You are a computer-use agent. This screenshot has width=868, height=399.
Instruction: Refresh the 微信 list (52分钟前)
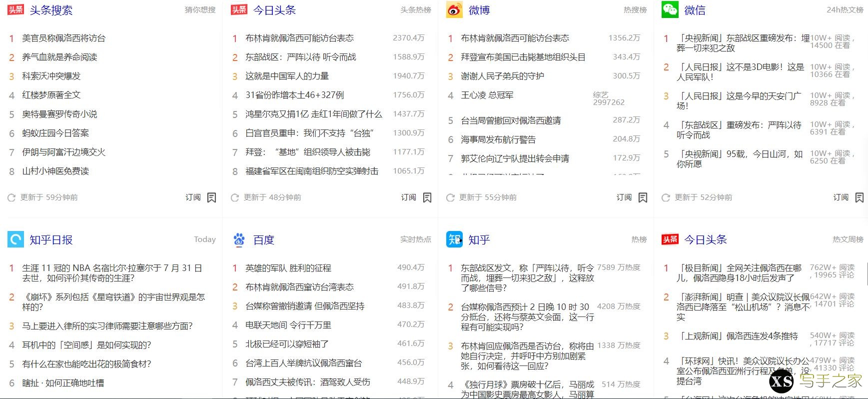[666, 197]
